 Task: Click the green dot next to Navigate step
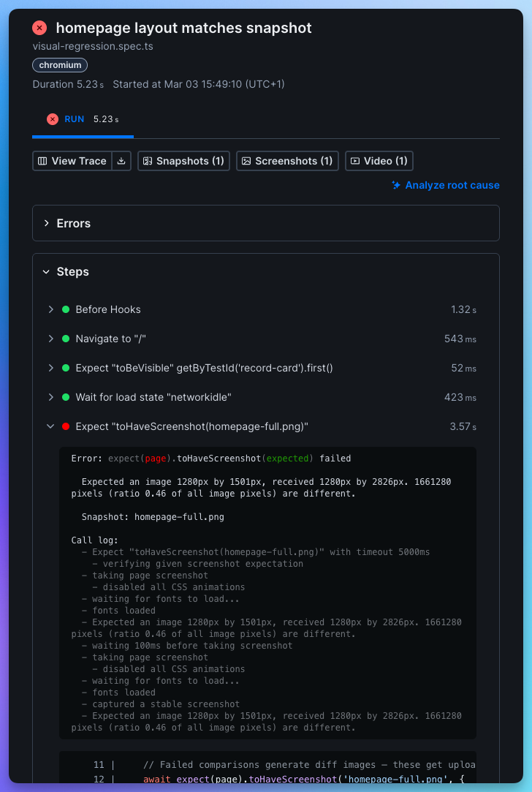click(x=66, y=339)
